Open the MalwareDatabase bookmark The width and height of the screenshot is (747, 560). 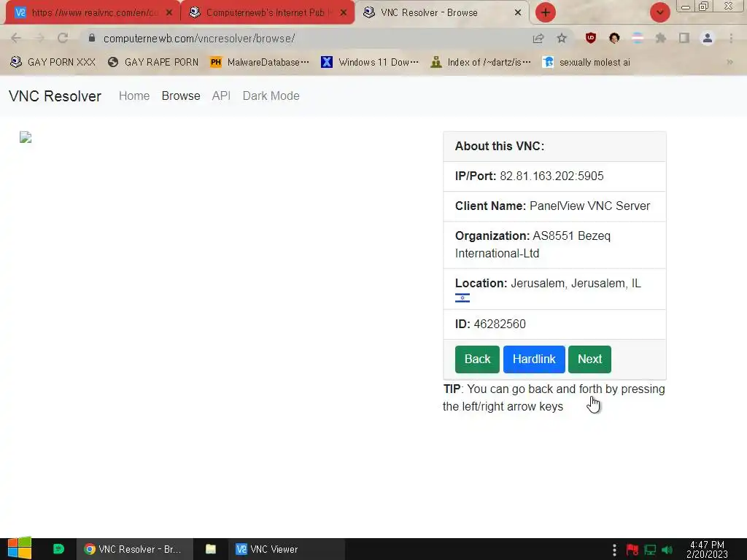pos(260,62)
